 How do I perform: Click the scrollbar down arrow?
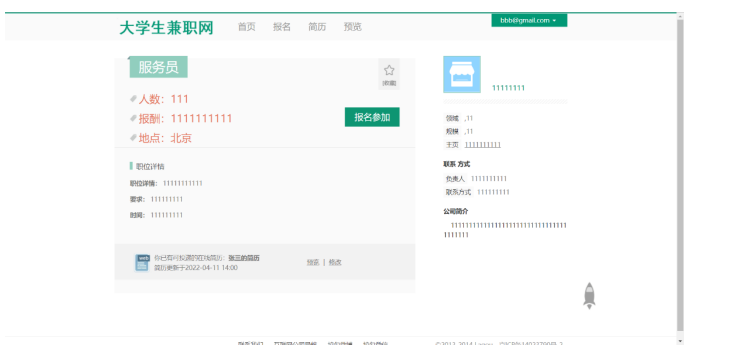click(680, 341)
